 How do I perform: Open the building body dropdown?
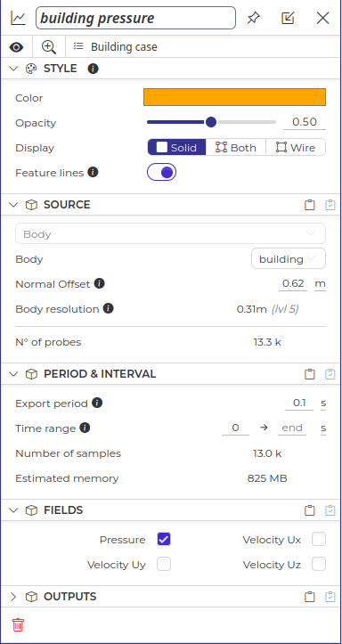289,258
